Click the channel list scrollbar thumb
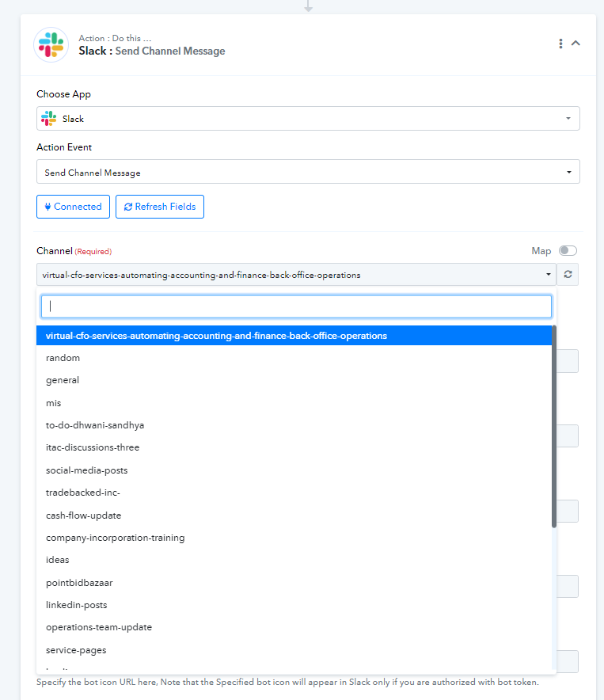The height and width of the screenshot is (700, 604). (x=554, y=426)
